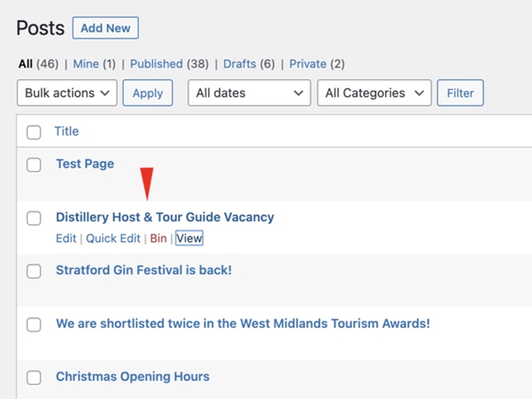Image resolution: width=532 pixels, height=399 pixels.
Task: Show only Mine posts
Action: pyautogui.click(x=86, y=64)
